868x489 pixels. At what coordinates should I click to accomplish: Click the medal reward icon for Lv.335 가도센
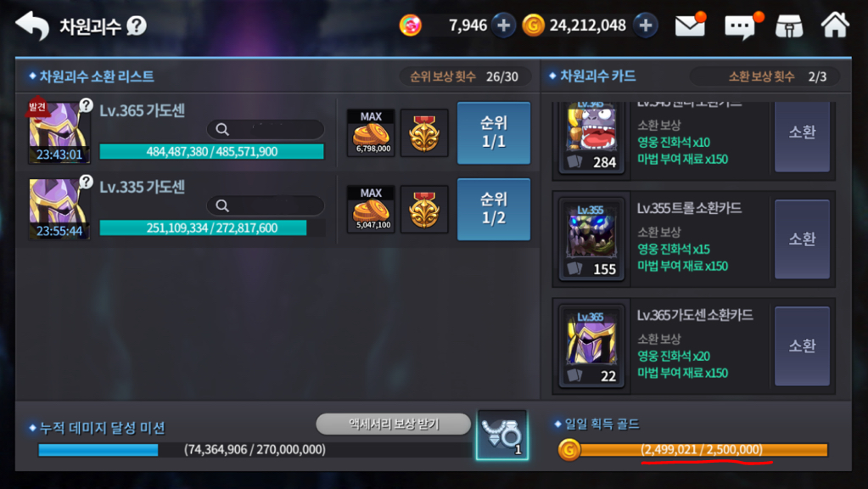coord(424,210)
